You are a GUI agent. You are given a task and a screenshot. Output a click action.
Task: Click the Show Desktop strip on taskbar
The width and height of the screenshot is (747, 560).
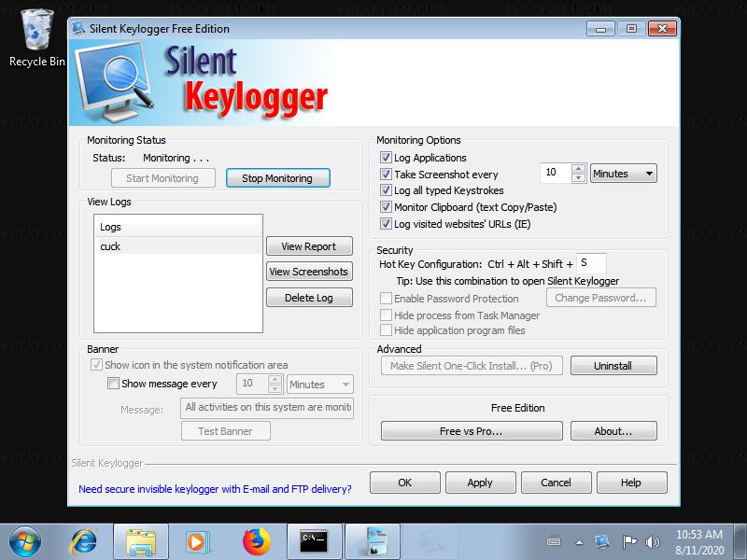[740, 542]
